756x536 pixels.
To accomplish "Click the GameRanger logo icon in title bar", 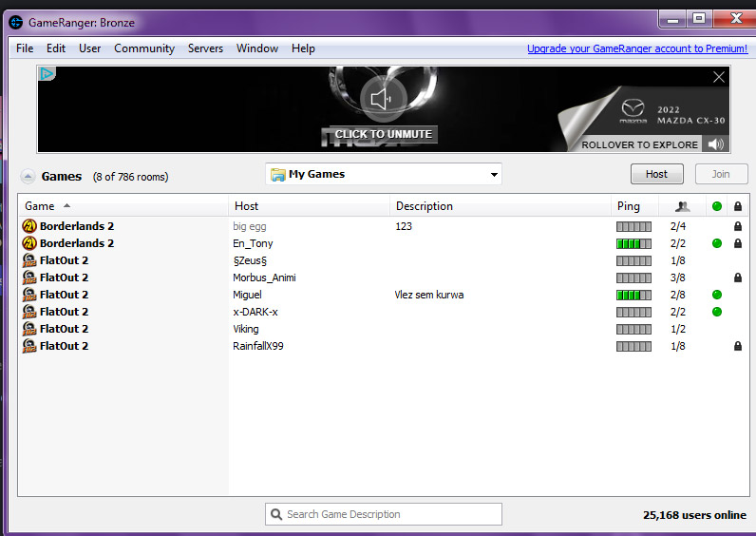I will [x=16, y=22].
